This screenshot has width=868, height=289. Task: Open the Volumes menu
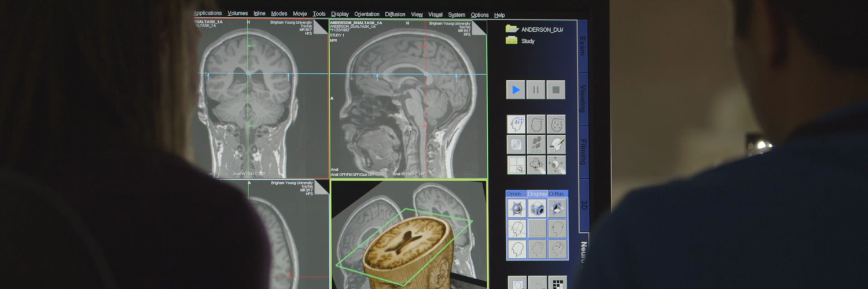237,13
